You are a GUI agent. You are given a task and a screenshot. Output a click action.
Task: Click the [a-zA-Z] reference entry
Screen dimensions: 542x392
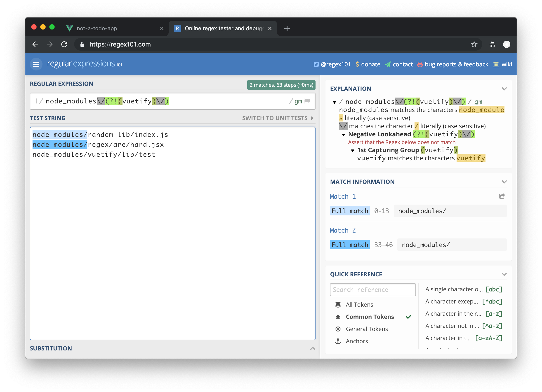[463, 338]
